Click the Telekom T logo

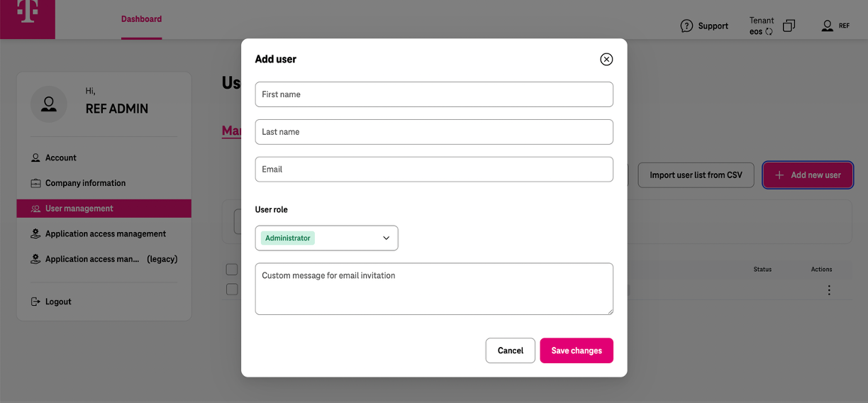(28, 12)
